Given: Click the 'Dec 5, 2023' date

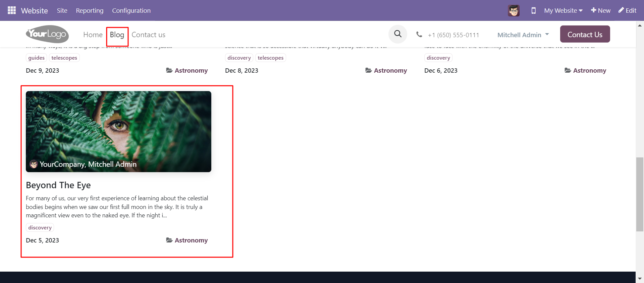Looking at the screenshot, I should (42, 240).
